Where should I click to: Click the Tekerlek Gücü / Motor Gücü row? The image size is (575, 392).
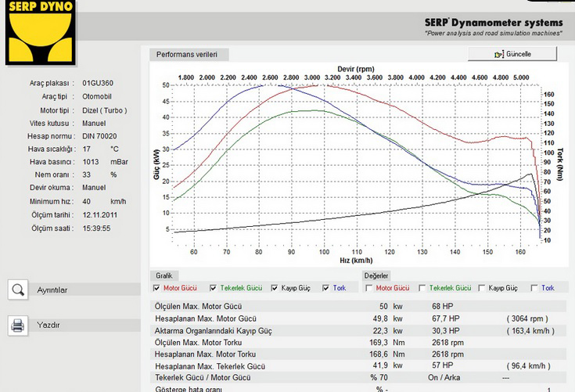(x=358, y=377)
